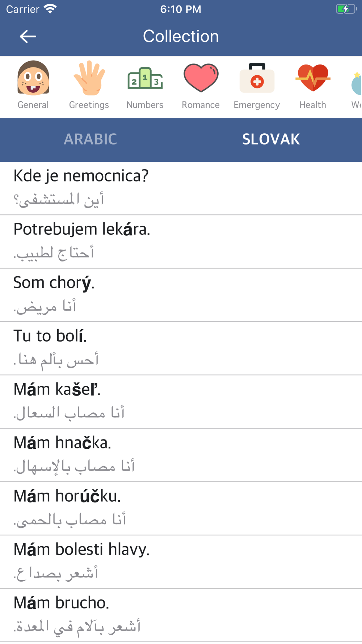The width and height of the screenshot is (362, 644).
Task: Select the Health heartbeat icon
Action: (x=313, y=78)
